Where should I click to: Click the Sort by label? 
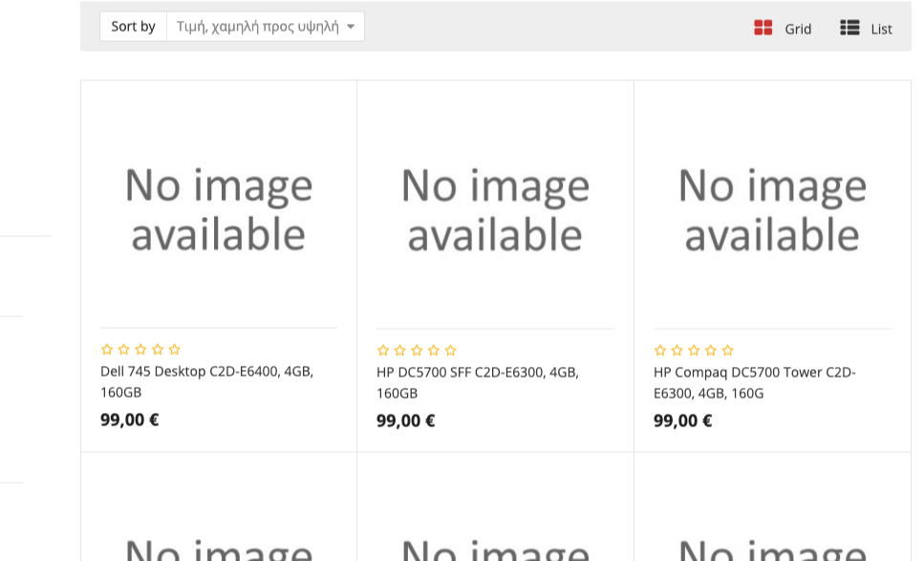point(133,27)
